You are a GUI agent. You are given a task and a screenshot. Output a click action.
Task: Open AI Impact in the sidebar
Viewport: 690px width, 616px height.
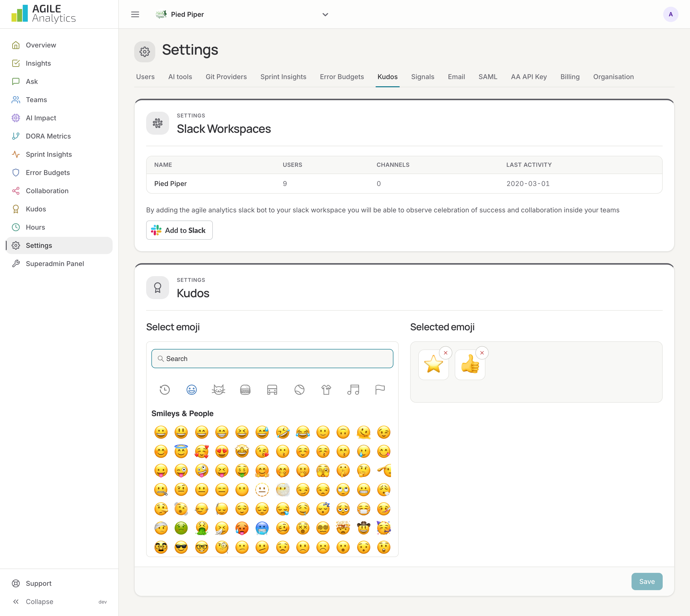click(59, 118)
